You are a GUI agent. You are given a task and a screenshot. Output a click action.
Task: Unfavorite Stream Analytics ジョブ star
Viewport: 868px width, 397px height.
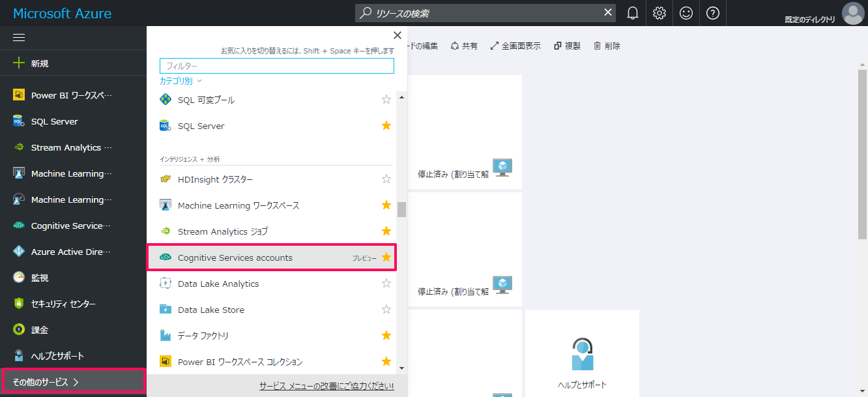click(x=386, y=231)
